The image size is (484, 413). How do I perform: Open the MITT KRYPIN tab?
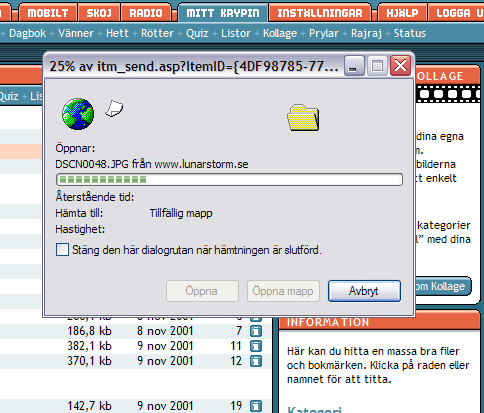(x=223, y=13)
